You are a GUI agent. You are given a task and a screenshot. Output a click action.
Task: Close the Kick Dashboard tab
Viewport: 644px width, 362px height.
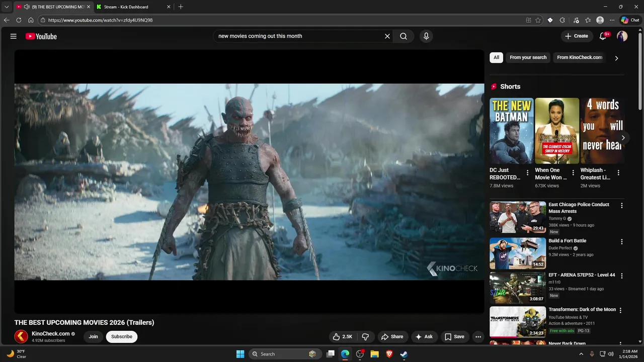coord(169,7)
